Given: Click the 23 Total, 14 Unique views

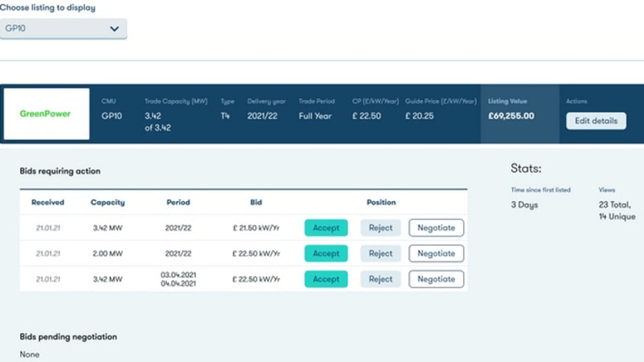Looking at the screenshot, I should click(617, 210).
